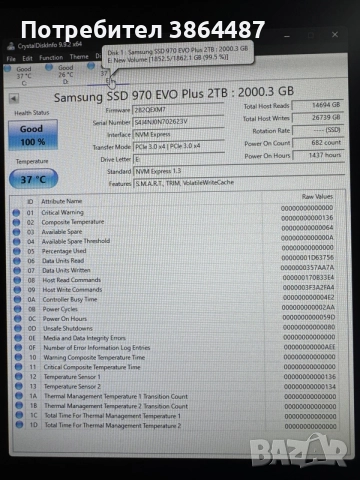Screen dimensions: 360x480
Task: Select Controller Busy Time attribute name
Action: point(70,299)
